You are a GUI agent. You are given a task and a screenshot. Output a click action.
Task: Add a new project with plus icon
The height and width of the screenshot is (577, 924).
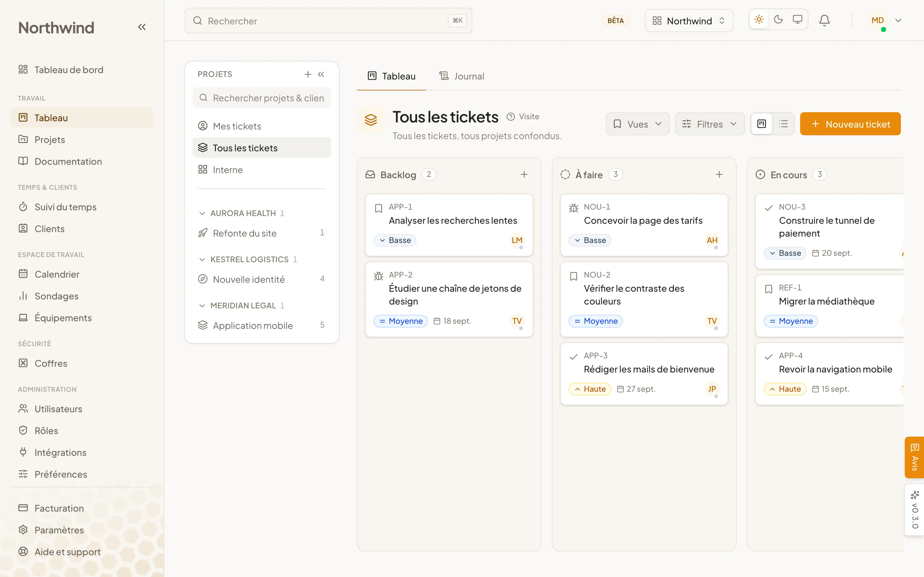click(x=308, y=74)
